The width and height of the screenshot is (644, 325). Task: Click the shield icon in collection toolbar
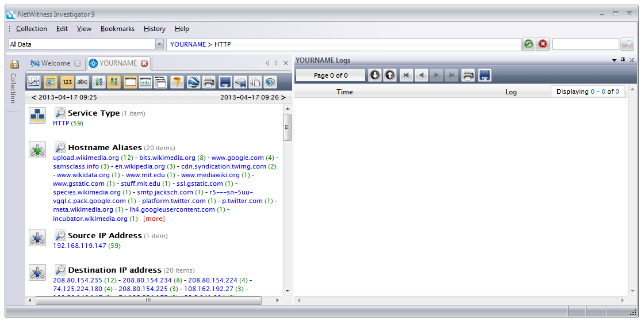tap(270, 82)
